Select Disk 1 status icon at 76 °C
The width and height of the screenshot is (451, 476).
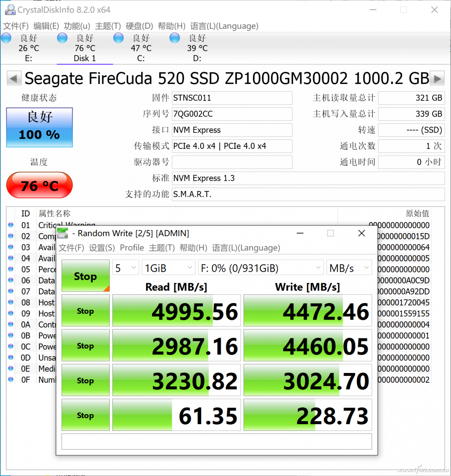pos(62,38)
